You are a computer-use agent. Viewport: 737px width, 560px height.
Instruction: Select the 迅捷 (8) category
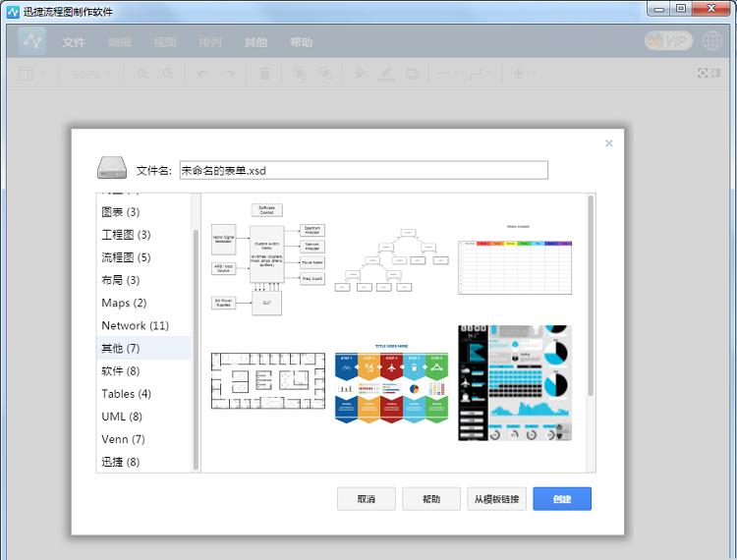pyautogui.click(x=143, y=462)
